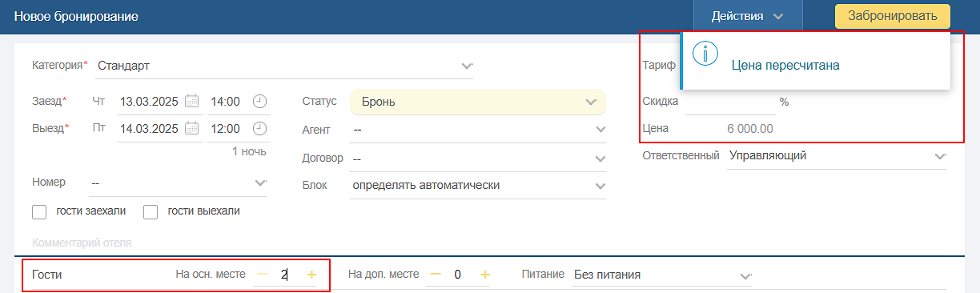980x293 pixels.
Task: Open the Статус dropdown showing Бронь
Action: [477, 102]
